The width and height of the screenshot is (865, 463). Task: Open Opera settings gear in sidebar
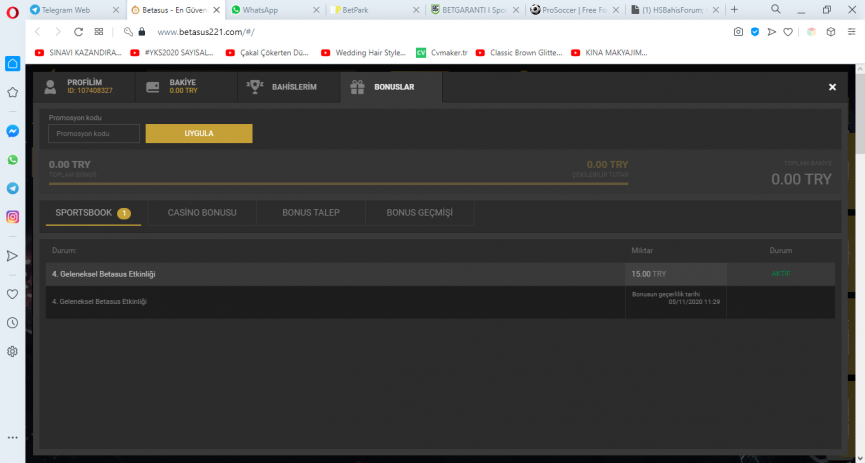[x=12, y=352]
